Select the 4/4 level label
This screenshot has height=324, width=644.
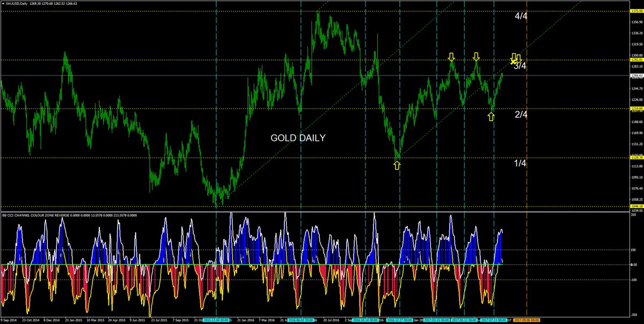pyautogui.click(x=521, y=17)
